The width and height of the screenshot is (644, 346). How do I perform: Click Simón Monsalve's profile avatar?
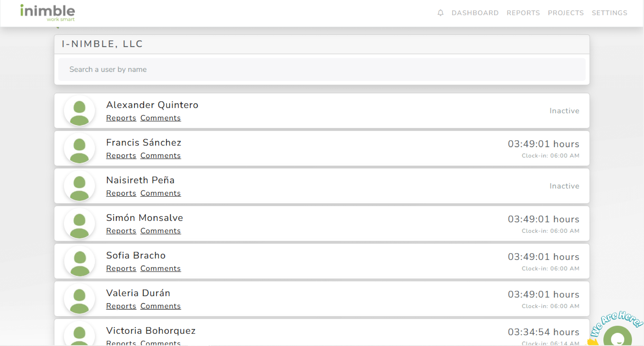point(79,224)
